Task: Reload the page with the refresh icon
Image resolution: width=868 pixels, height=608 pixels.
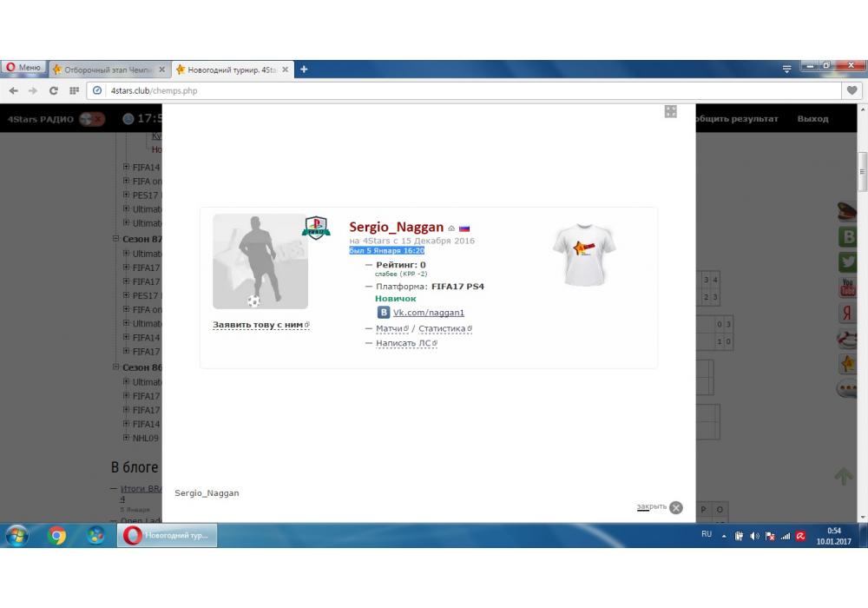Action: [54, 90]
